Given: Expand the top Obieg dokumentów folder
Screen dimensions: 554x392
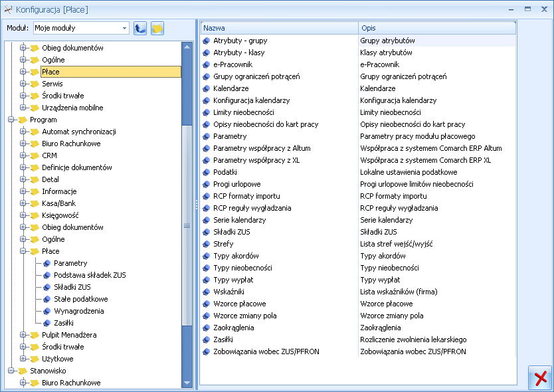Looking at the screenshot, I should pyautogui.click(x=23, y=47).
